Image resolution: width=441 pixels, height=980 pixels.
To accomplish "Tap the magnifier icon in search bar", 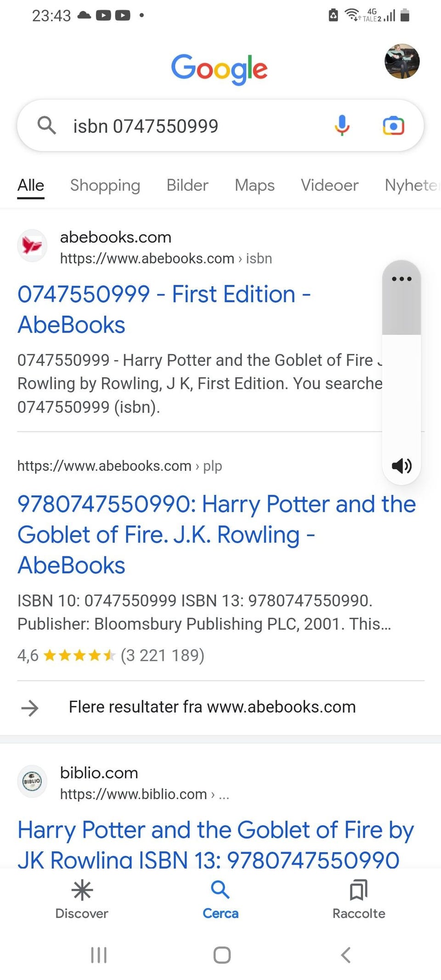I will tap(46, 125).
